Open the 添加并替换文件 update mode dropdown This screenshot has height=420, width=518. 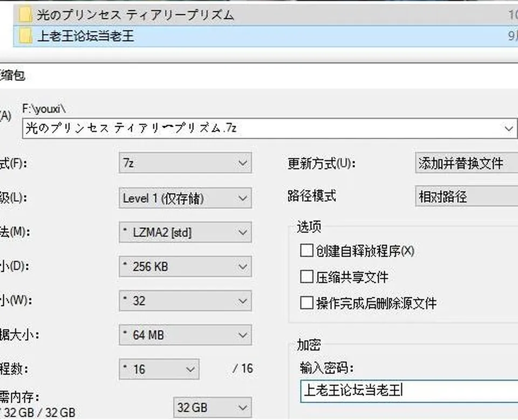coord(466,163)
